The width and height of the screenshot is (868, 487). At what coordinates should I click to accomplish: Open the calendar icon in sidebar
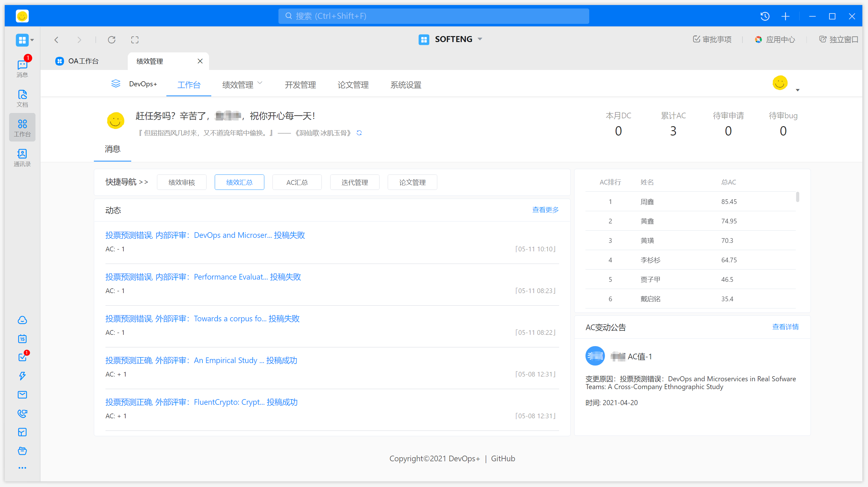coord(22,339)
